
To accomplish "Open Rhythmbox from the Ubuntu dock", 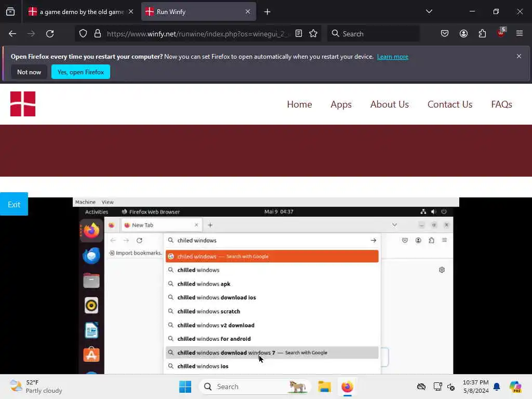I will coord(91,305).
